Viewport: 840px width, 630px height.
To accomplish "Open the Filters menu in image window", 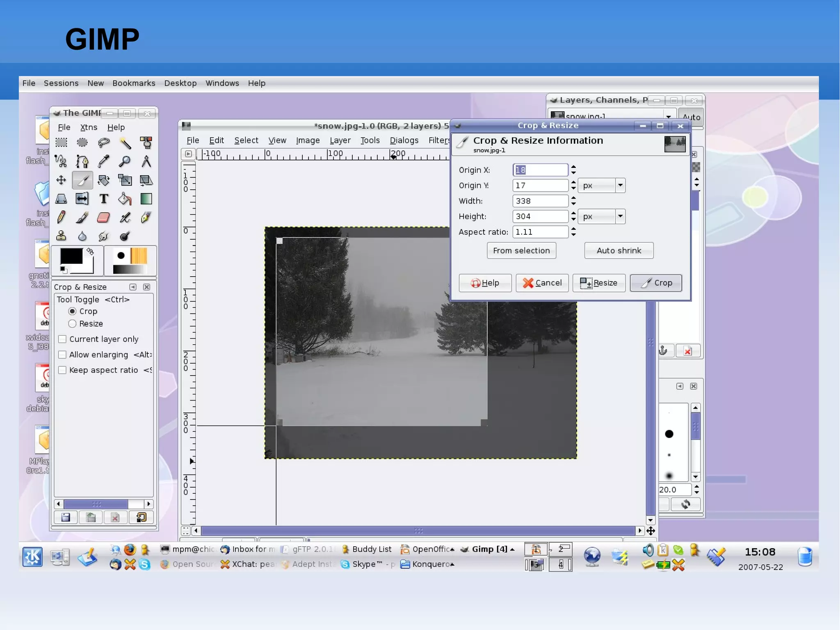I will coord(438,140).
